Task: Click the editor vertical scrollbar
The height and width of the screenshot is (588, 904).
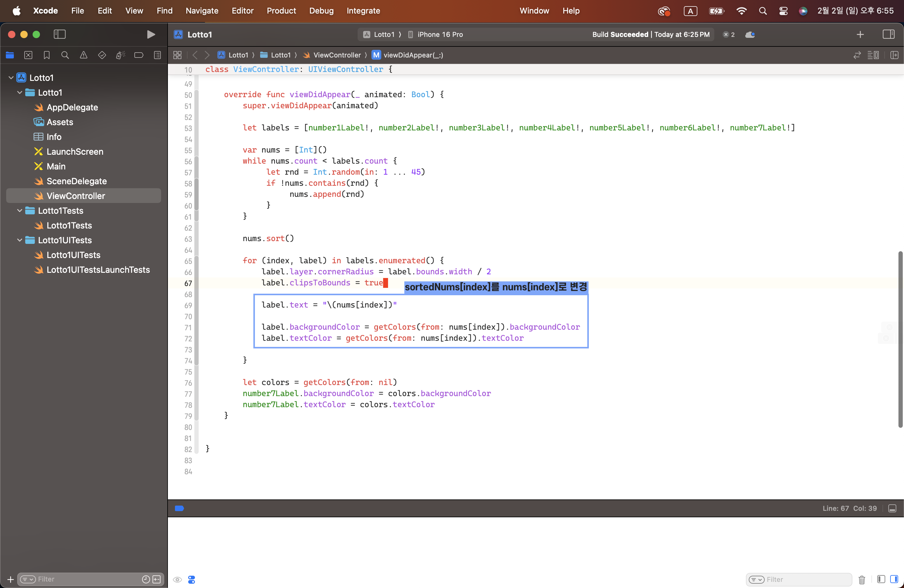Action: 900,339
